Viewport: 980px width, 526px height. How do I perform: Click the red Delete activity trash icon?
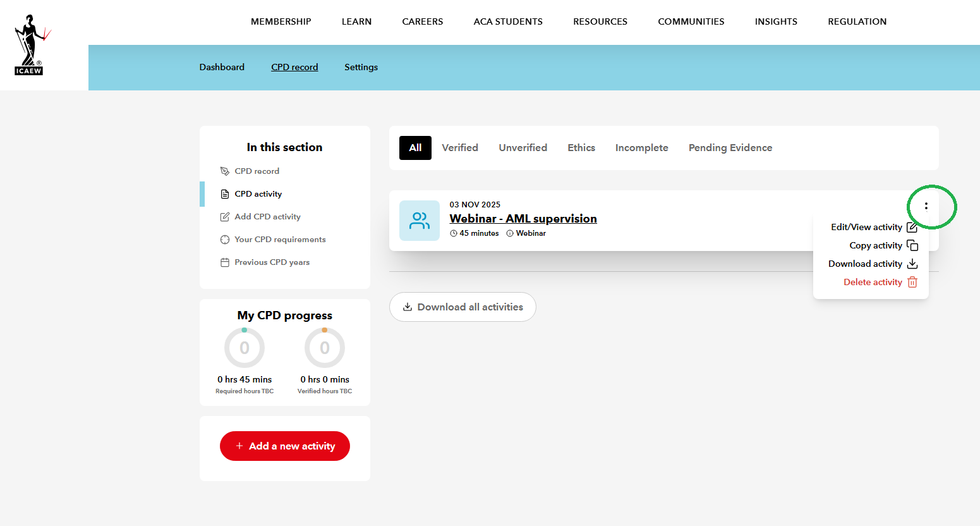(912, 282)
